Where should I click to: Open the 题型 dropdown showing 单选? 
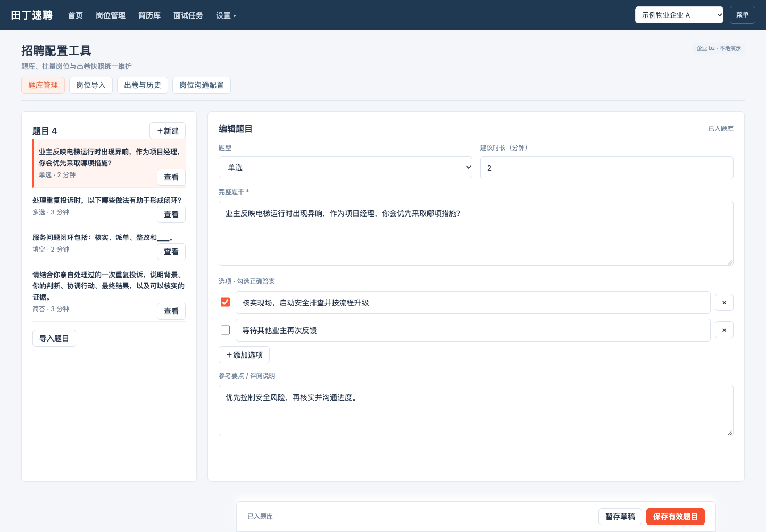(345, 167)
